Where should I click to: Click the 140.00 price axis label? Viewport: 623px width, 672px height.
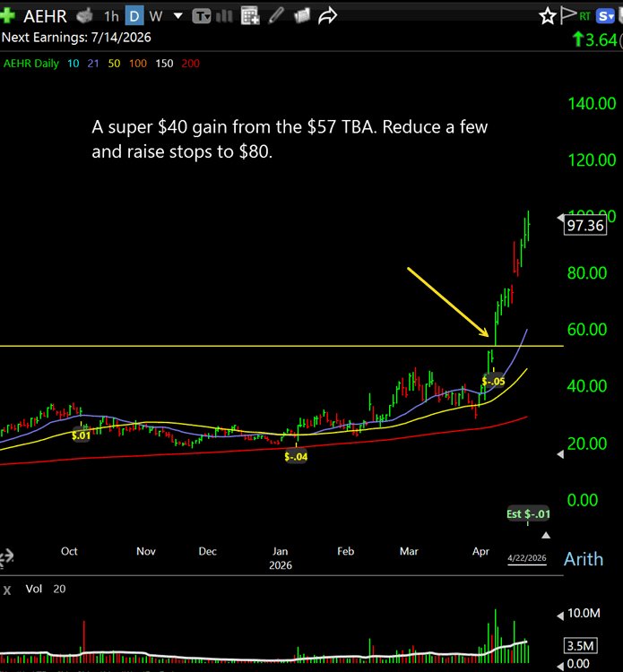click(592, 104)
